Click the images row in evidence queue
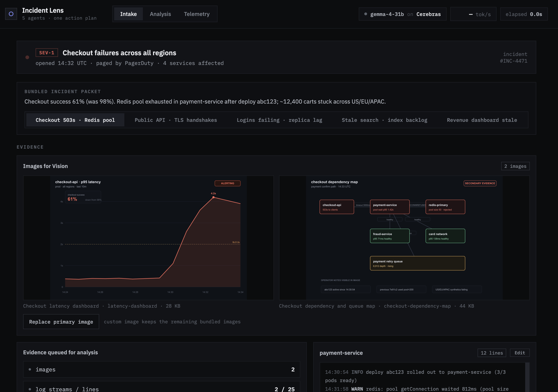This screenshot has width=558, height=392. click(162, 369)
